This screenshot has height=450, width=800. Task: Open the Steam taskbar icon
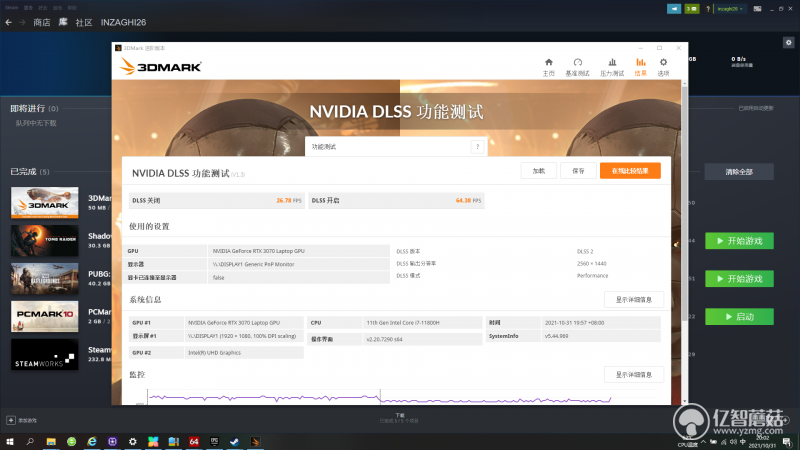(235, 441)
